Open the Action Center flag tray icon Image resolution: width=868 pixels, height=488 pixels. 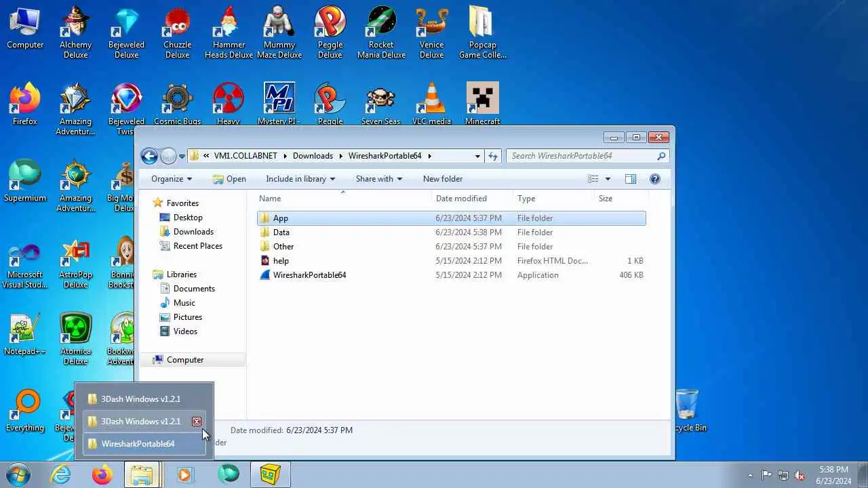[766, 475]
